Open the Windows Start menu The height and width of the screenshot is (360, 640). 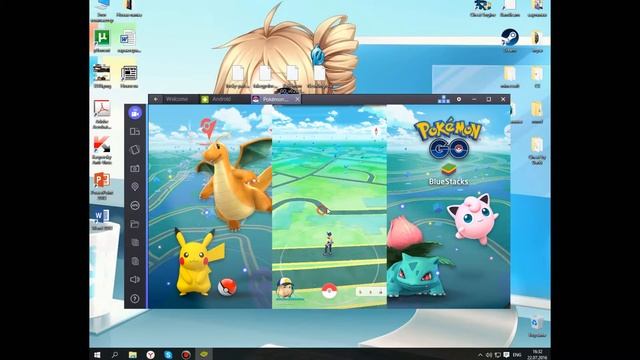click(97, 355)
